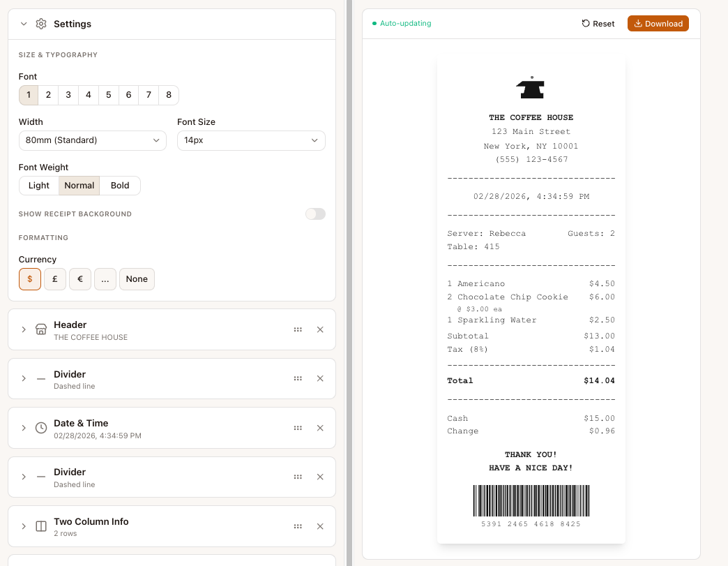
Task: Click the receipt barcode in preview
Action: (531, 500)
